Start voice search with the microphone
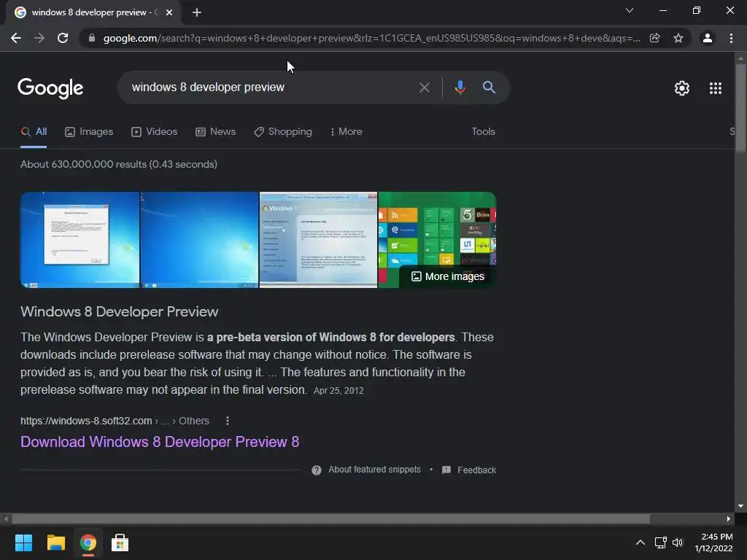Image resolution: width=747 pixels, height=560 pixels. 460,87
